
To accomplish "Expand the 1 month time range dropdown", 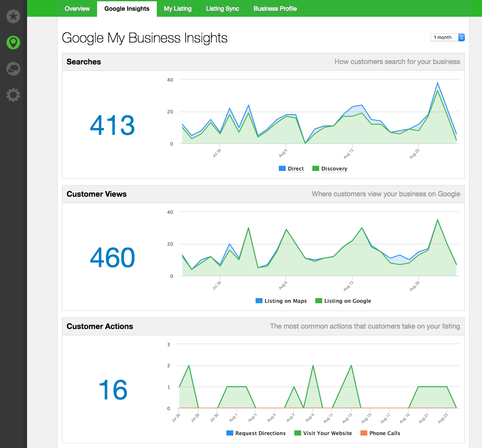I will point(447,37).
